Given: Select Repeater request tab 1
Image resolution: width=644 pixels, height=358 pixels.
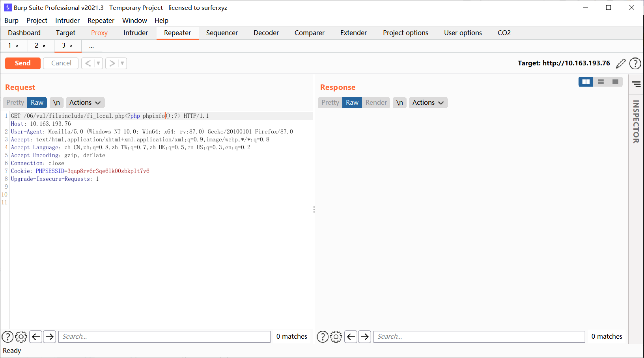Looking at the screenshot, I should [10, 46].
